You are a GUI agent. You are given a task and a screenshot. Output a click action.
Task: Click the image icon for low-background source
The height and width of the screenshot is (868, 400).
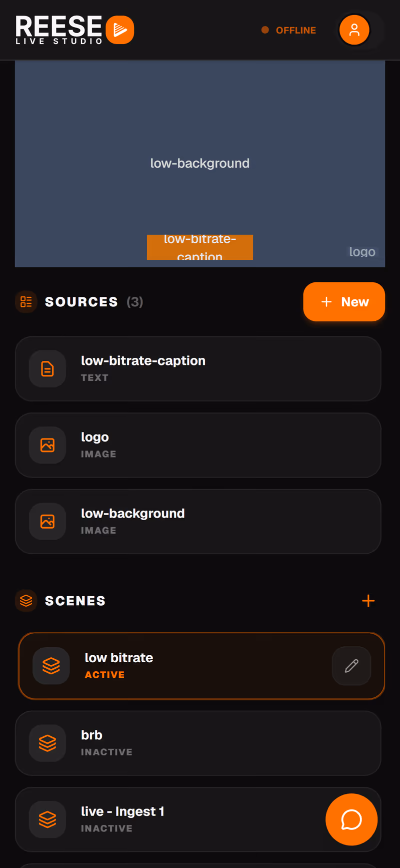click(x=47, y=522)
